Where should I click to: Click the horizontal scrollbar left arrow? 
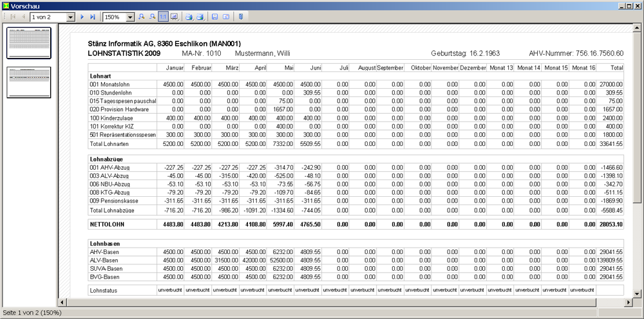(62, 302)
